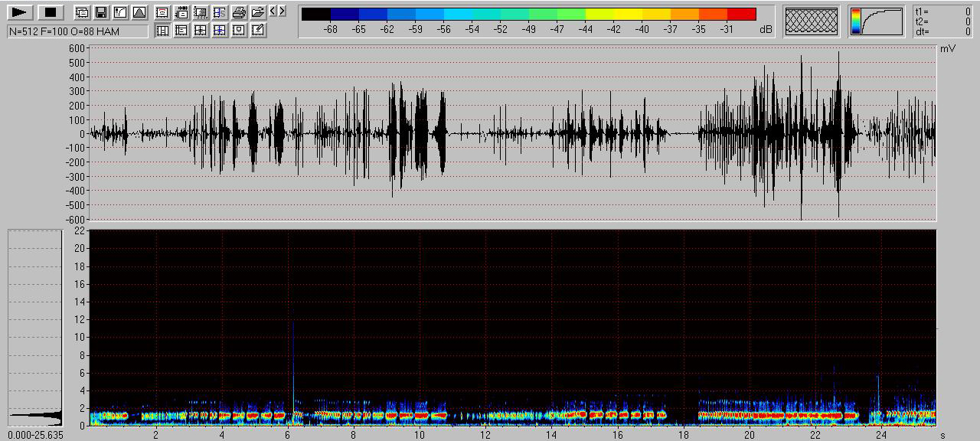980x441 pixels.
Task: Stop audio playback
Action: pyautogui.click(x=51, y=12)
